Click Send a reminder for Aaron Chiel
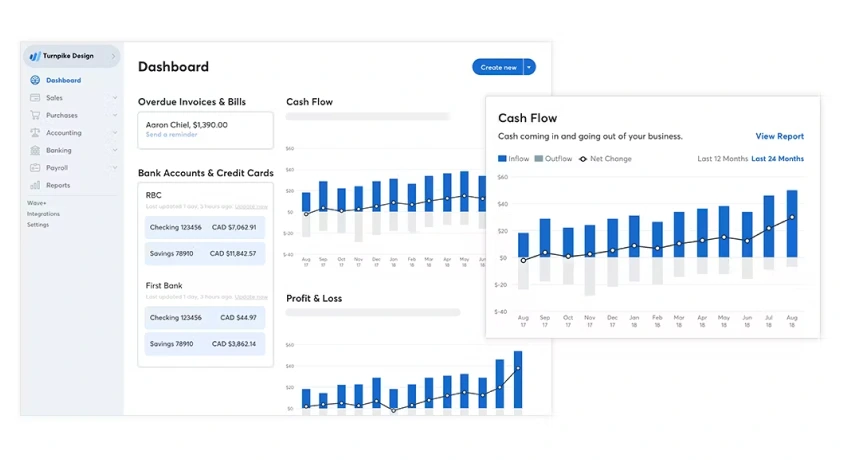847x460 pixels. pyautogui.click(x=171, y=134)
